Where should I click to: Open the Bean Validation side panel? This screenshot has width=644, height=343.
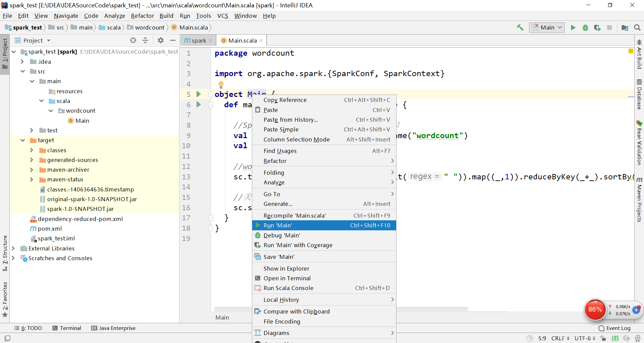pos(639,143)
